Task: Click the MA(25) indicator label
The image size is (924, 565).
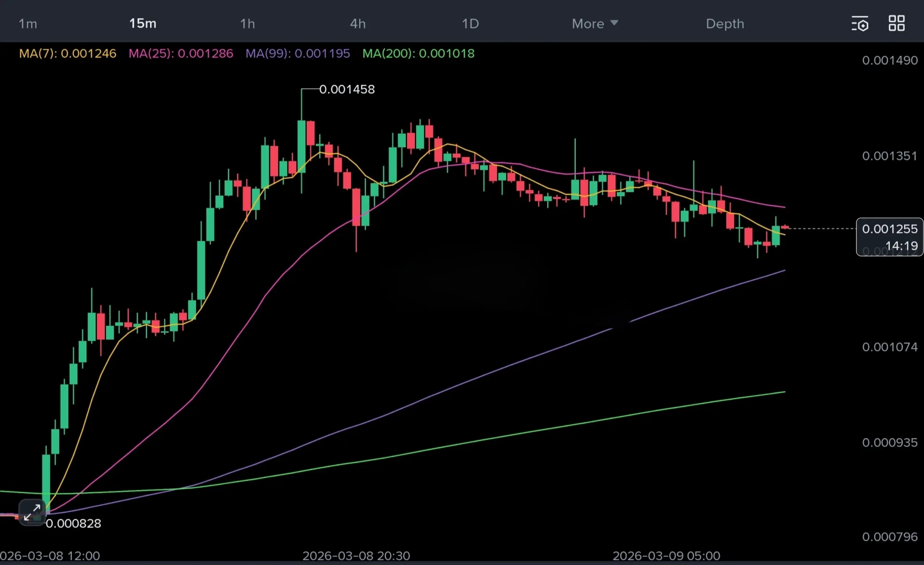Action: (181, 53)
